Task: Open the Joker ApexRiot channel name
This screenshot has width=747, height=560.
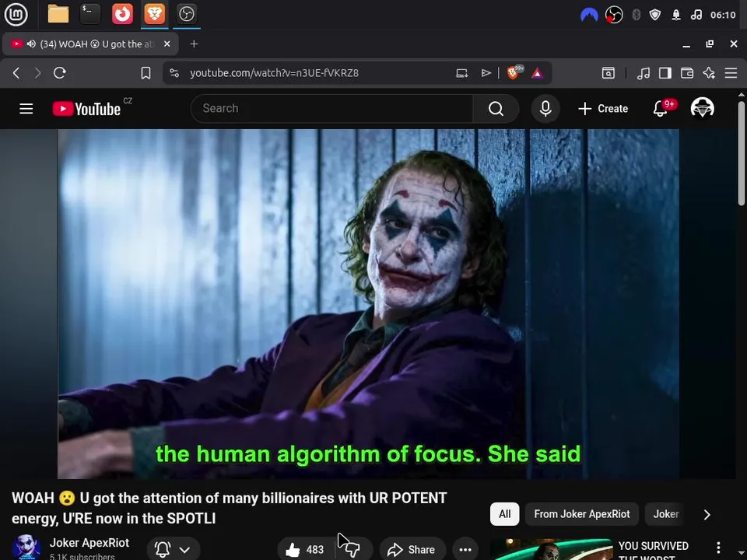Action: click(x=89, y=543)
